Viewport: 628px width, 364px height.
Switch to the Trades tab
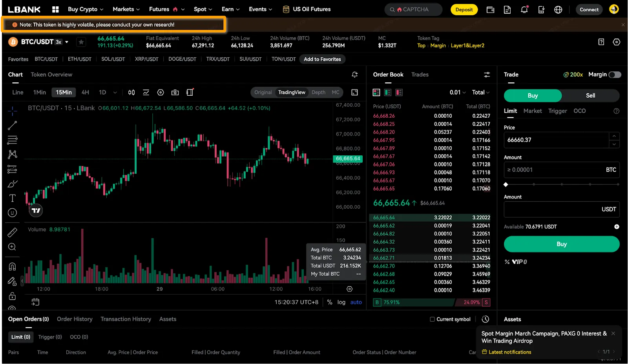click(x=420, y=75)
